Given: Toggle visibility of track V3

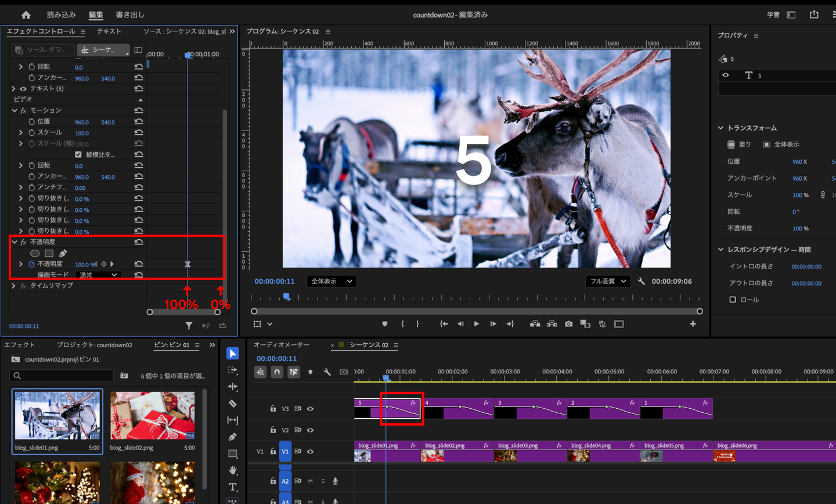Looking at the screenshot, I should point(310,409).
